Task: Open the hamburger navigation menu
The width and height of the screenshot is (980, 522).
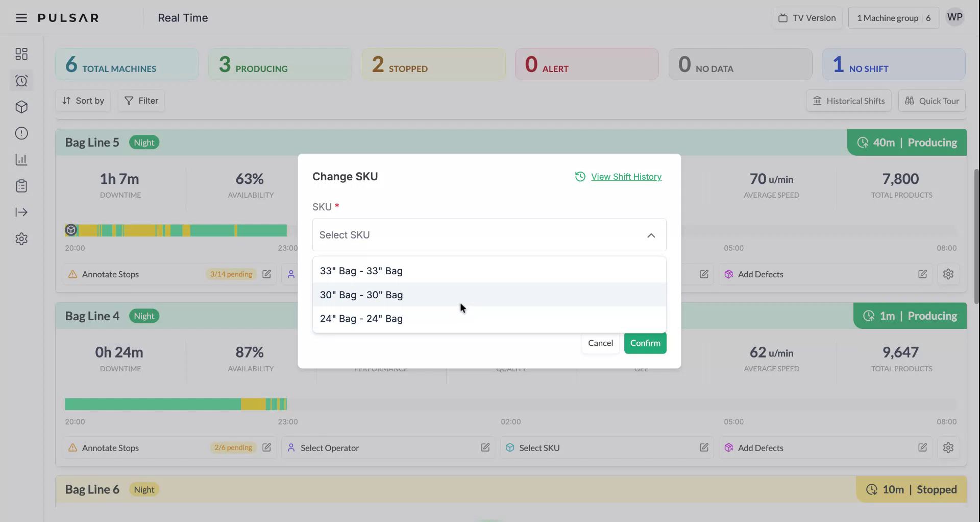Action: pyautogui.click(x=21, y=17)
